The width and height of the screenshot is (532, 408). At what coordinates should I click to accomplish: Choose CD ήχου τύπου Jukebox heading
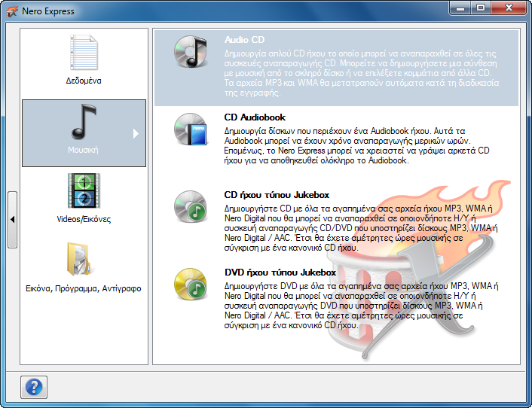pos(277,195)
